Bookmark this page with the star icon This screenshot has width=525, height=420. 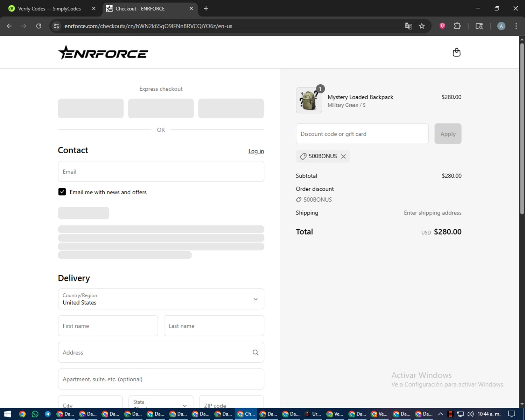422,26
